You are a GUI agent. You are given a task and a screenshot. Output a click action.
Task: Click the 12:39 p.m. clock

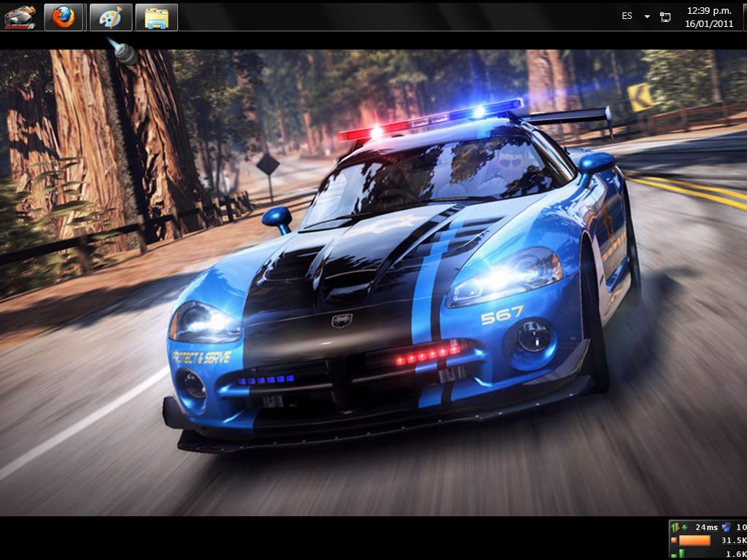(709, 10)
